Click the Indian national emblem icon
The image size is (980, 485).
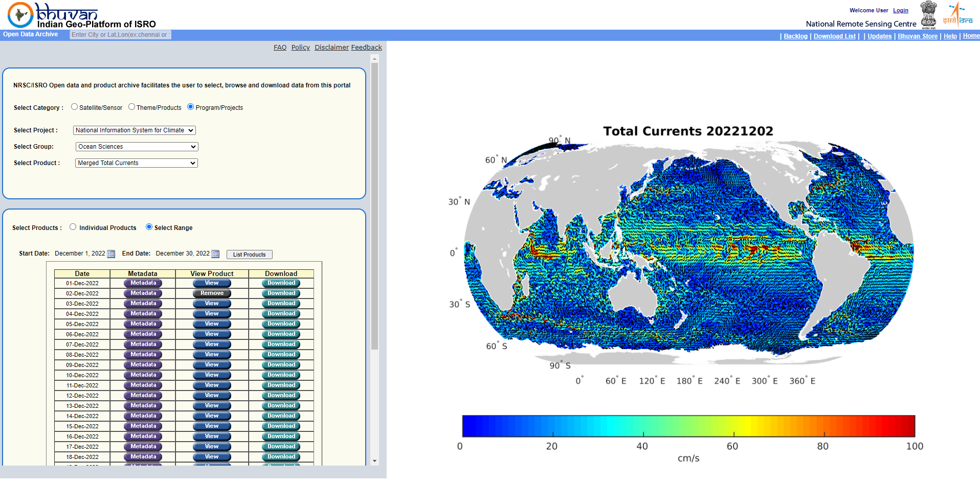pyautogui.click(x=929, y=15)
